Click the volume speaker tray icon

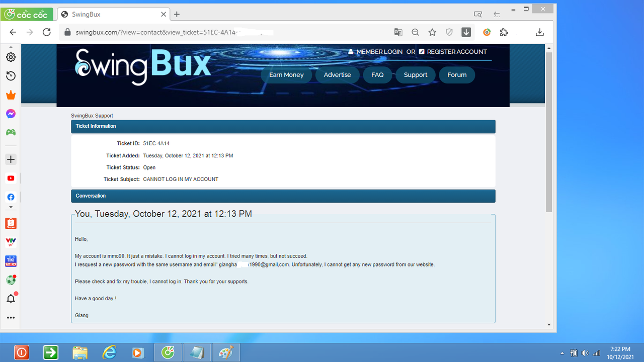tap(585, 353)
